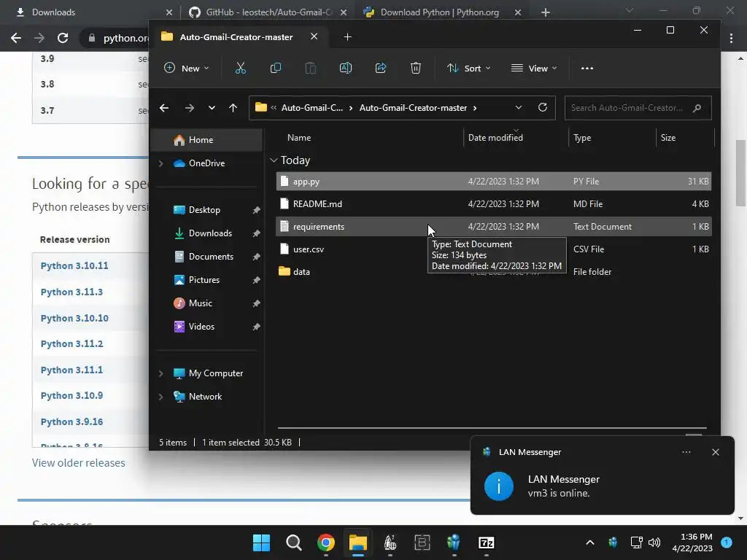Image resolution: width=747 pixels, height=560 pixels.
Task: Click the volume icon in system tray
Action: (654, 542)
